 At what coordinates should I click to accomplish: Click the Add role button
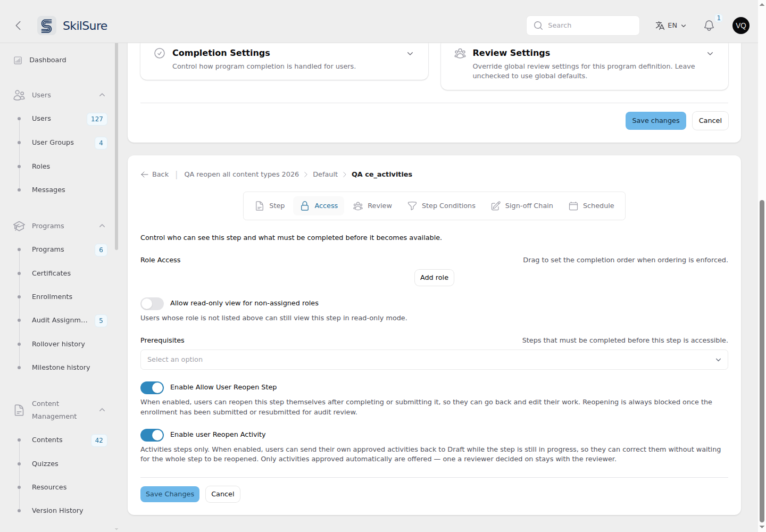coord(434,278)
